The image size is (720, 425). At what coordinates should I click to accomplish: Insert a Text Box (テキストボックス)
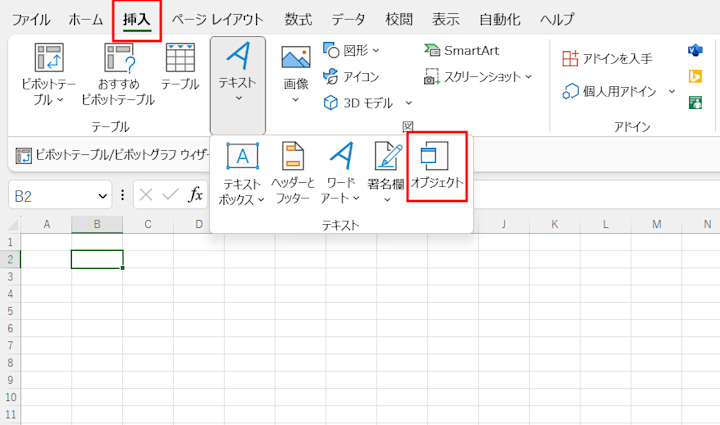[x=242, y=173]
